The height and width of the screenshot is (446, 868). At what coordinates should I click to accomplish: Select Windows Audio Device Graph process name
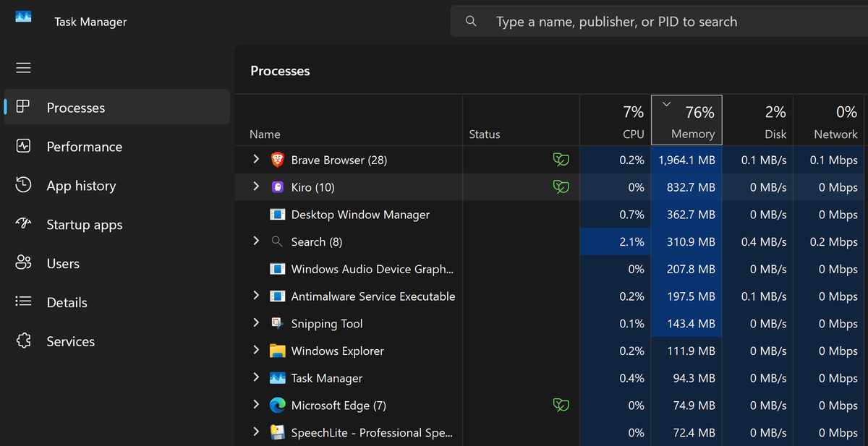click(x=373, y=269)
